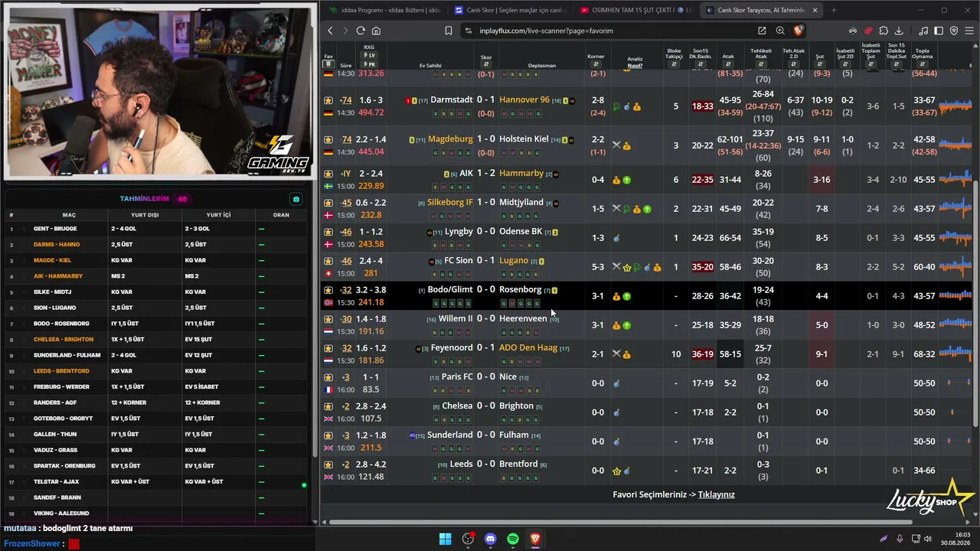
Task: Click the crossed swords icon in Magdeburg row
Action: (616, 145)
